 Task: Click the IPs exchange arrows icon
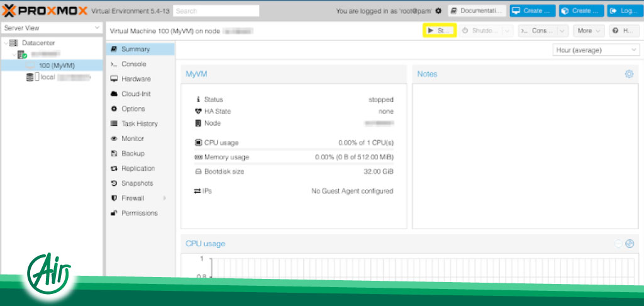pos(197,191)
